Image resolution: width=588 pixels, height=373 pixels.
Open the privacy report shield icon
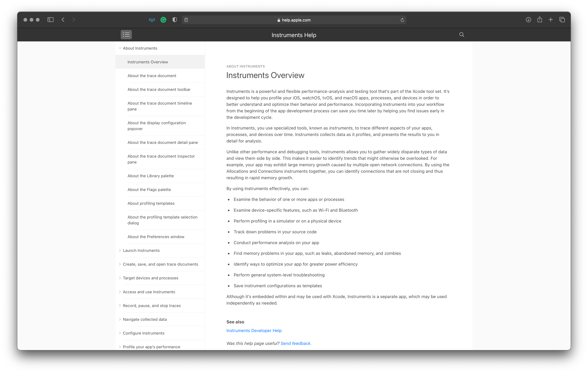click(x=175, y=20)
